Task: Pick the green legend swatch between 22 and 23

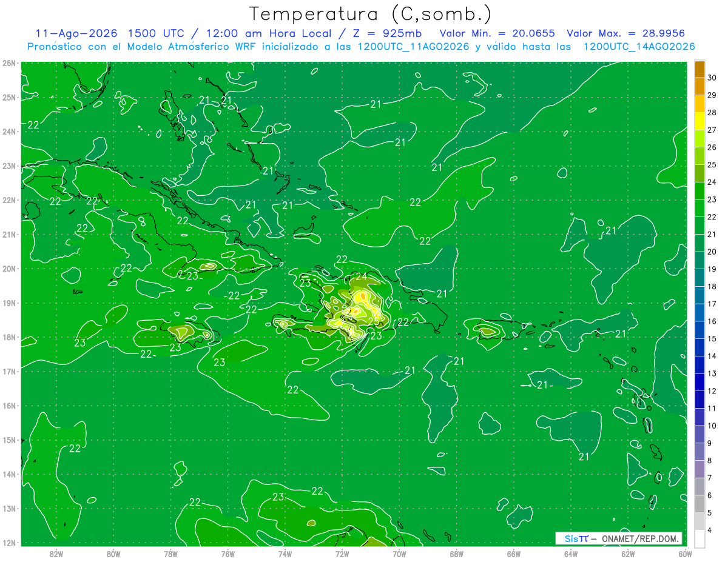Action: coord(699,208)
